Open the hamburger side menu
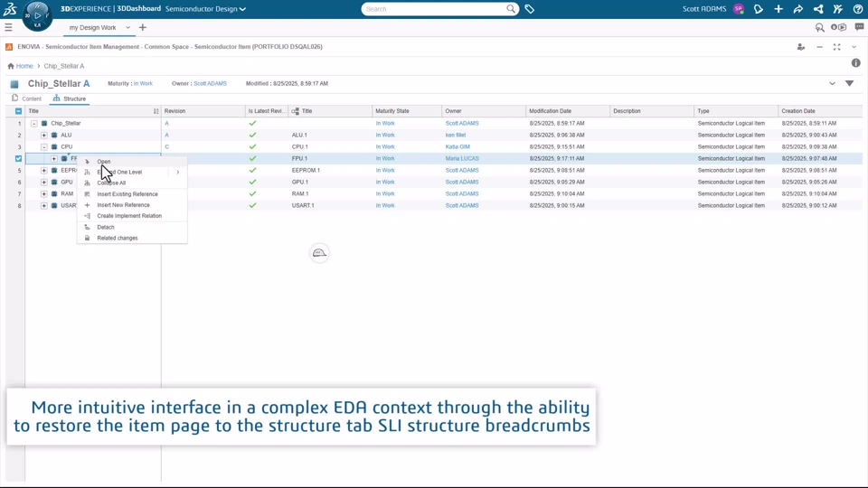Image resolution: width=868 pixels, height=488 pixels. [8, 27]
